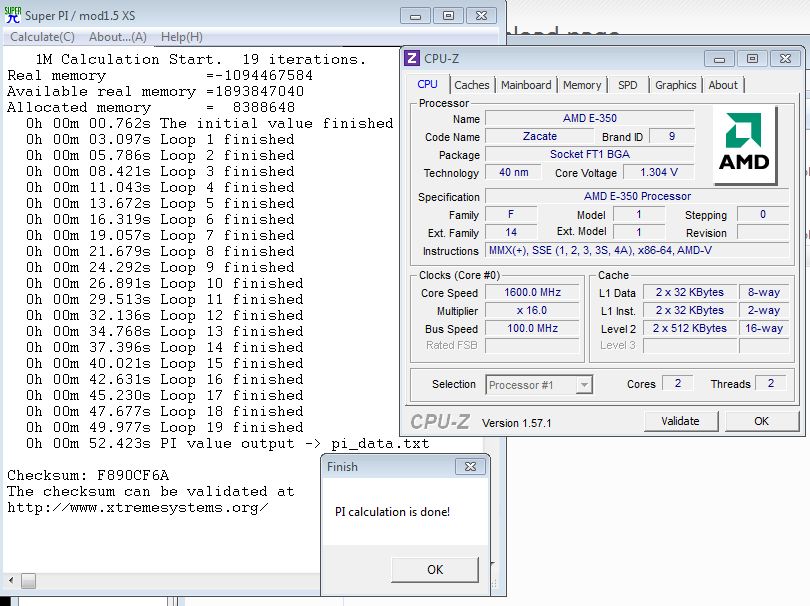Select the SPD tab
The width and height of the screenshot is (810, 606).
coord(628,85)
